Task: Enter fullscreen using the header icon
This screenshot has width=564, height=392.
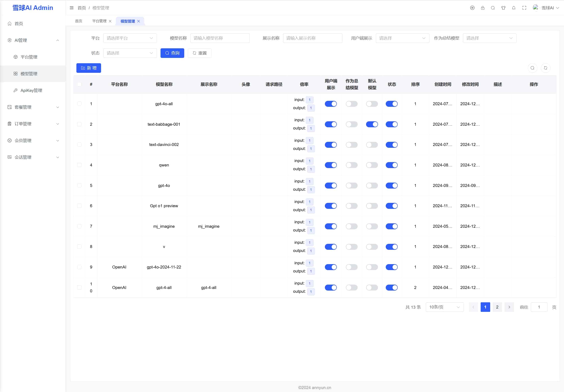Action: [524, 8]
